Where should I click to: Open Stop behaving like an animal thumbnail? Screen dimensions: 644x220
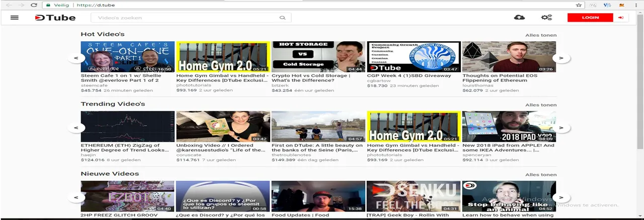click(x=509, y=196)
